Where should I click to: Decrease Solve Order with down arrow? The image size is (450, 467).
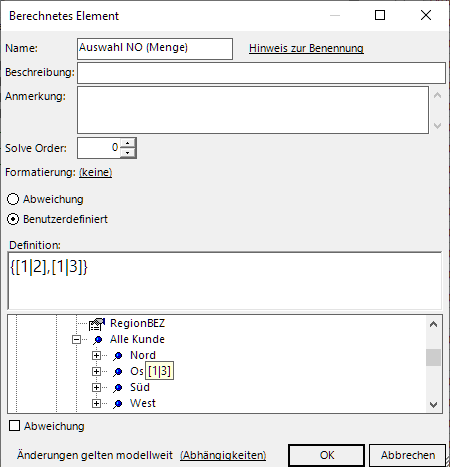coord(127,153)
